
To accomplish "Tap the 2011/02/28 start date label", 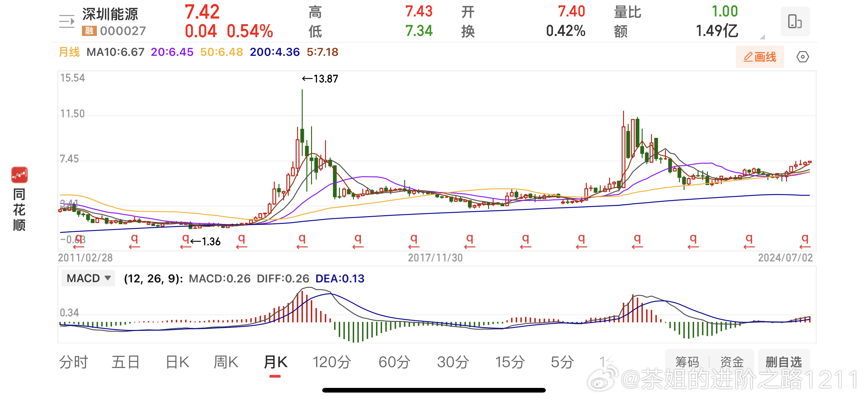I will point(85,258).
